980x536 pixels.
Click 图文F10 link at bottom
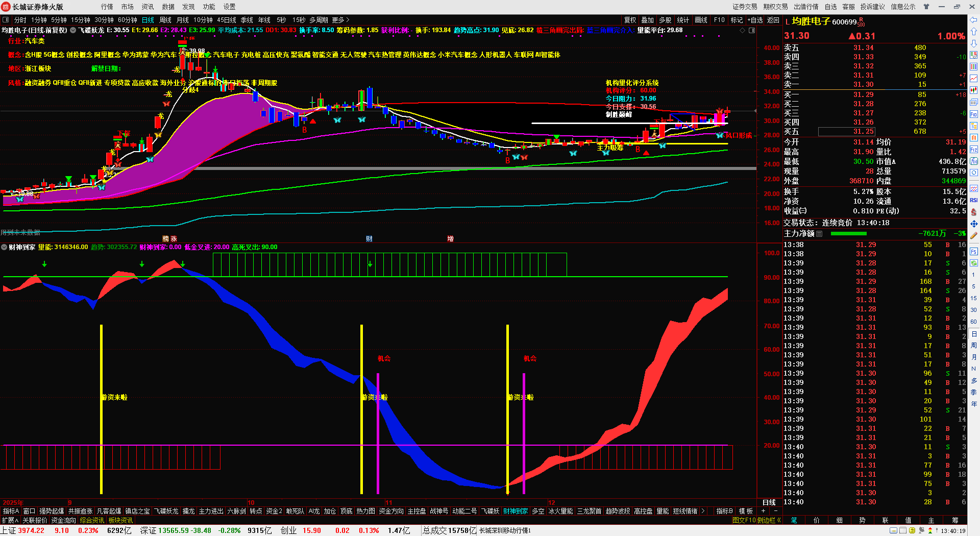pos(744,520)
